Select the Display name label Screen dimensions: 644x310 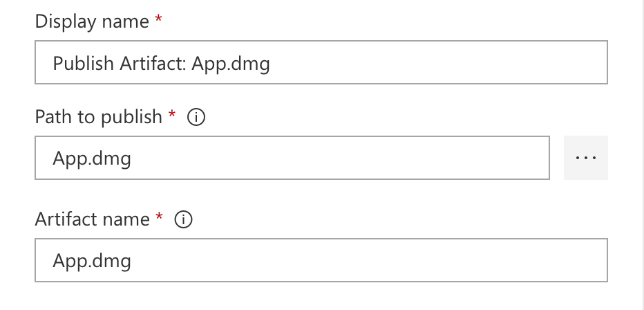point(92,21)
